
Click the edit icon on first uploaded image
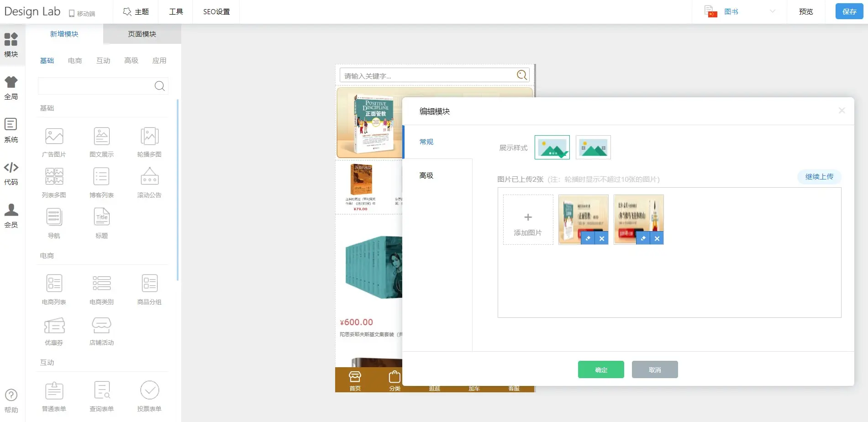(x=588, y=238)
